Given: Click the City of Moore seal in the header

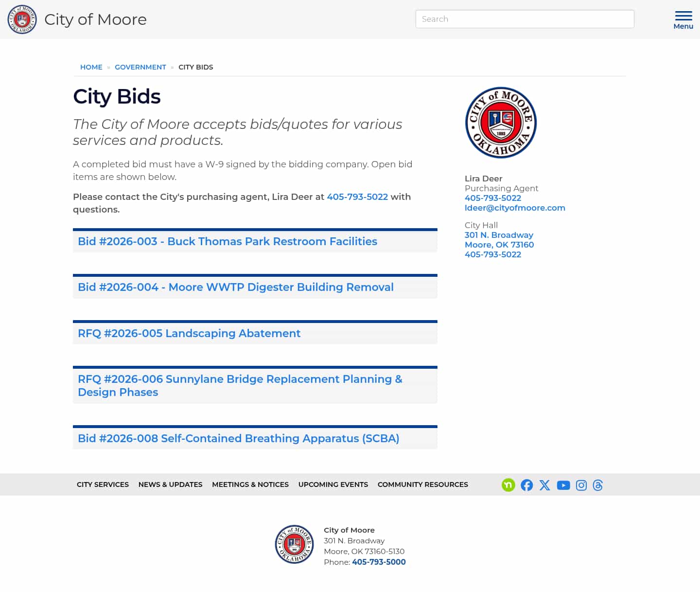Looking at the screenshot, I should pos(22,19).
